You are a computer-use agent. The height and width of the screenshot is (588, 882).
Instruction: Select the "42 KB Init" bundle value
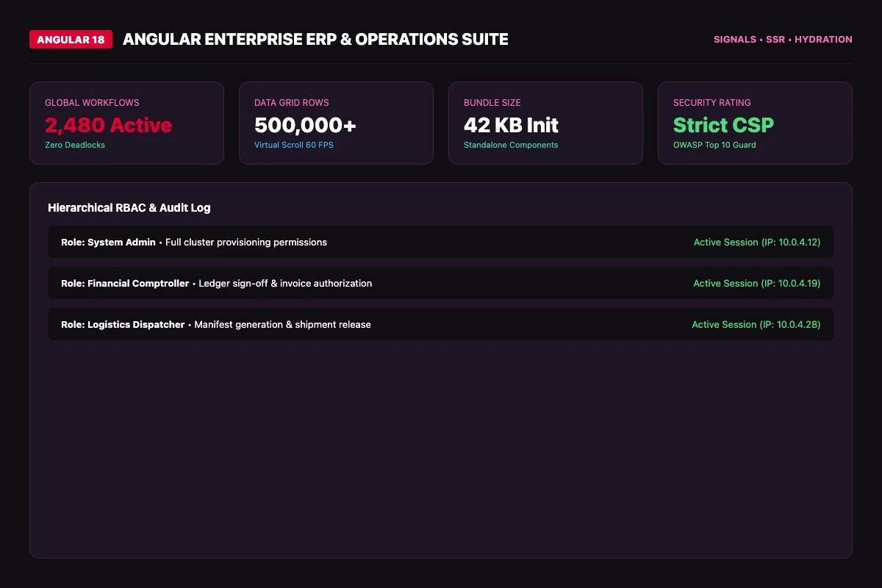coord(511,125)
